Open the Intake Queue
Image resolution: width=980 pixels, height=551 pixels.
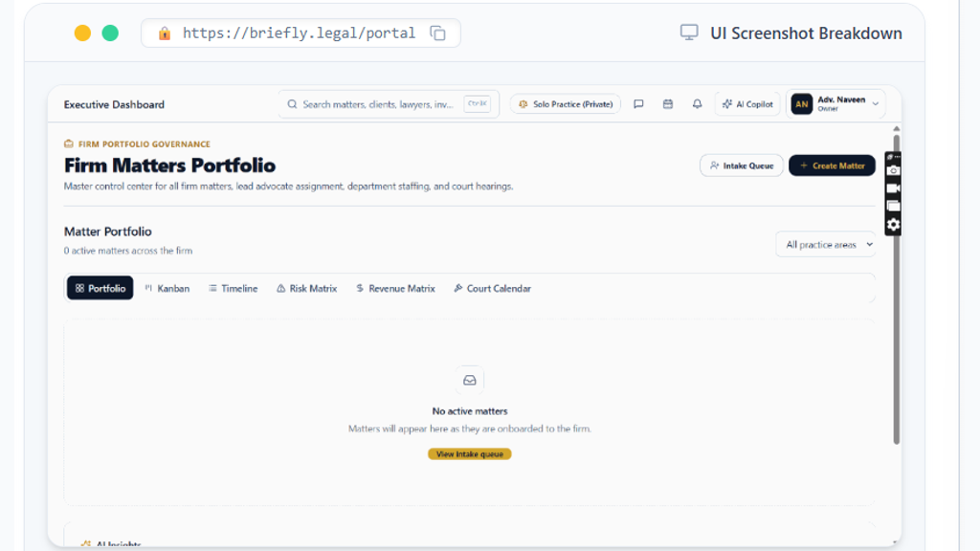coord(742,165)
